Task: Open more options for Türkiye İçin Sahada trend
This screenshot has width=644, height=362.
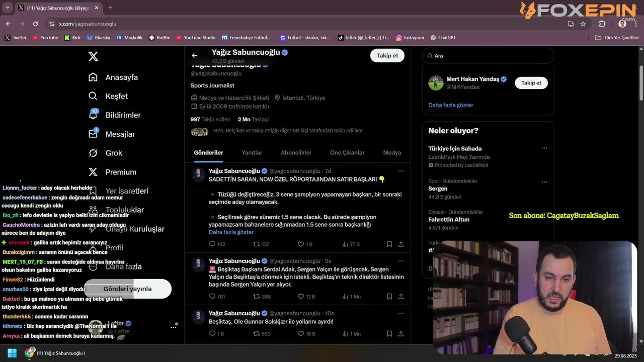Action: coord(544,148)
